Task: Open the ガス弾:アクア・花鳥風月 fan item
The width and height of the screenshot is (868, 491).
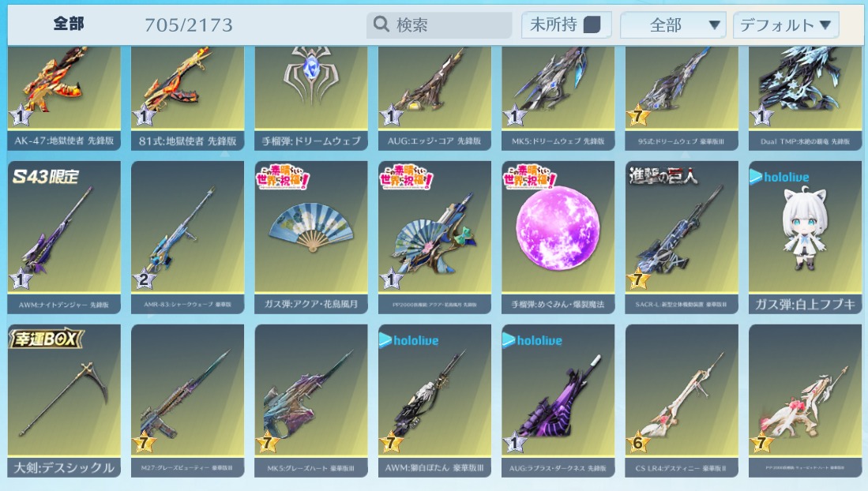Action: 311,238
